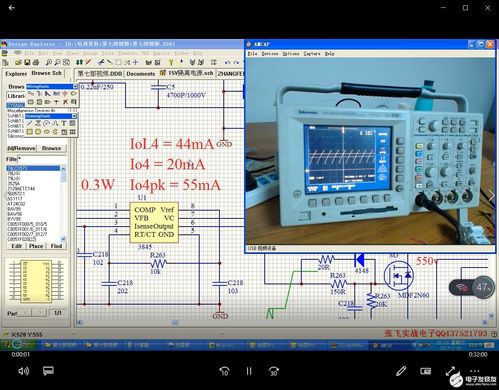The width and height of the screenshot is (499, 390).
Task: Go back with the top-left arrow
Action: pos(12,7)
